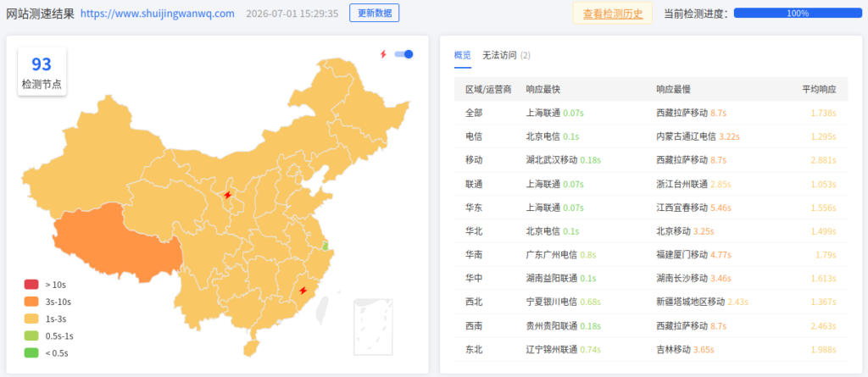The width and height of the screenshot is (868, 377).
Task: Click the green Shanghai region on the map
Action: click(325, 246)
